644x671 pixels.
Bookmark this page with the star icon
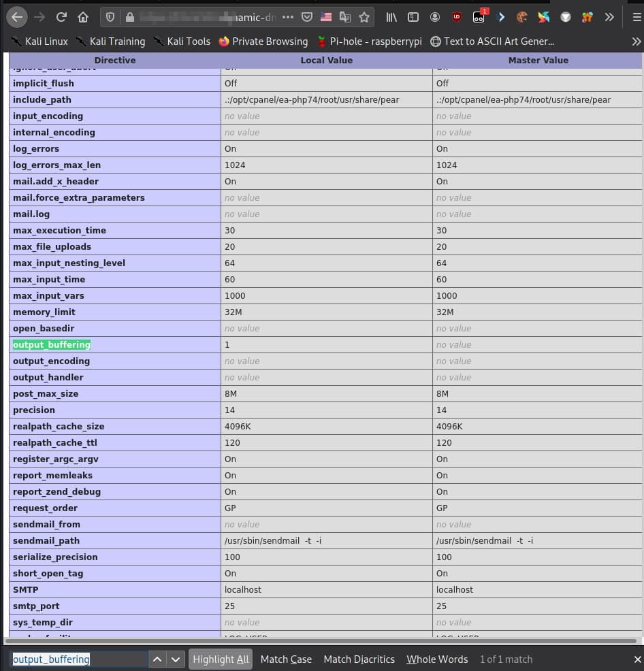click(x=364, y=17)
